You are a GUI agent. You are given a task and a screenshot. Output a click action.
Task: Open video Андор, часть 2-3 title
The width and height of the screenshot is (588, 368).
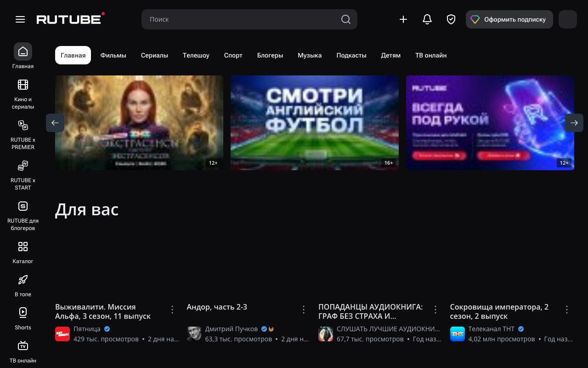click(x=217, y=307)
